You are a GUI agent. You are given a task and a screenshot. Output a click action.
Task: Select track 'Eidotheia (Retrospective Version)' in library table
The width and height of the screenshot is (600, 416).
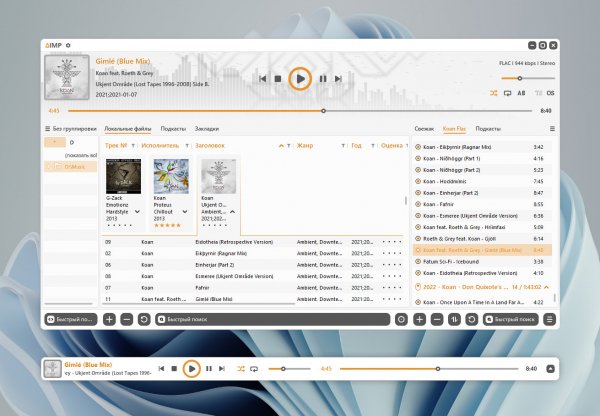pyautogui.click(x=253, y=242)
